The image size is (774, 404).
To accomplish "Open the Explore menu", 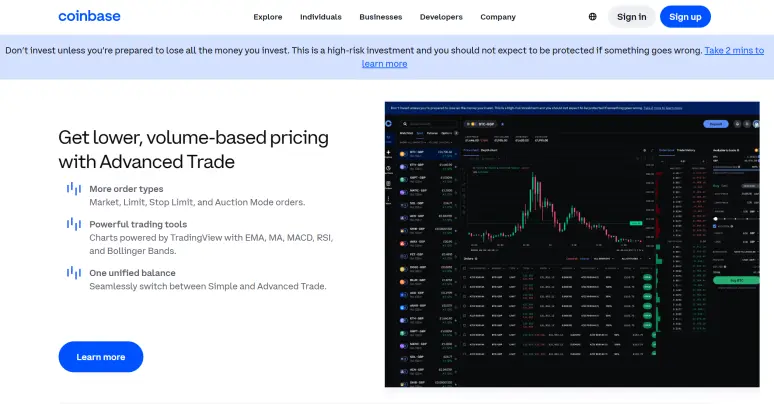I will pos(268,17).
